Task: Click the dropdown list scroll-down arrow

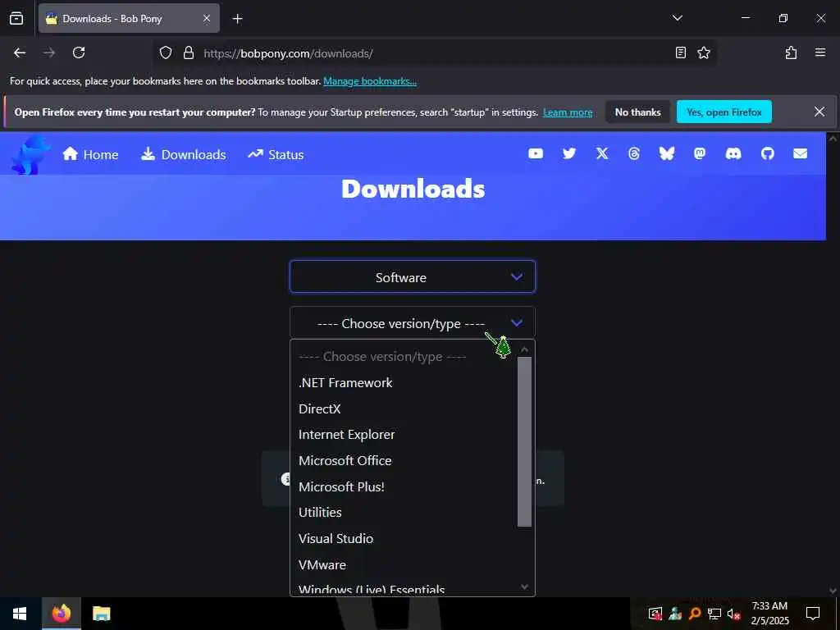Action: (x=524, y=587)
